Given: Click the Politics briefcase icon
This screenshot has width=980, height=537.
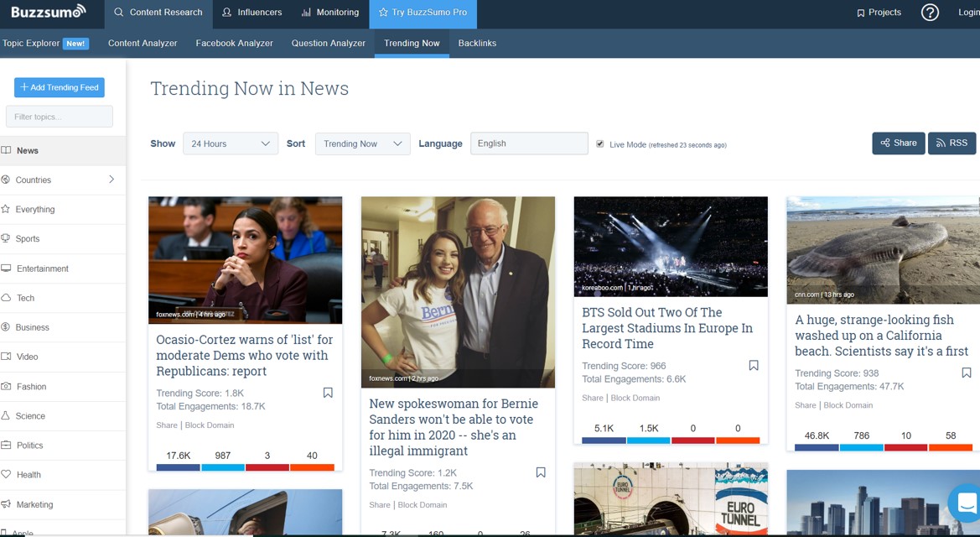Looking at the screenshot, I should 6,445.
